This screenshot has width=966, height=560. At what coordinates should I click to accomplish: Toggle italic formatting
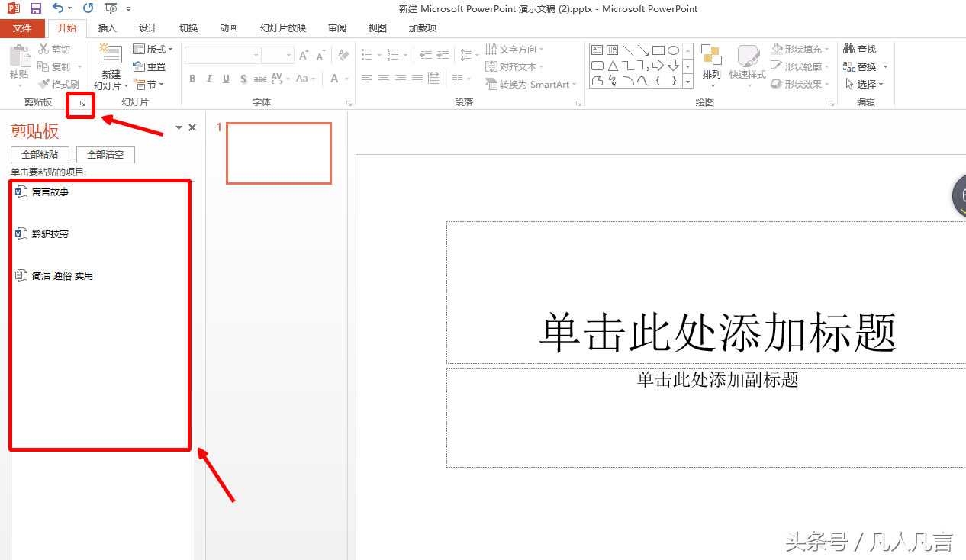[x=210, y=79]
